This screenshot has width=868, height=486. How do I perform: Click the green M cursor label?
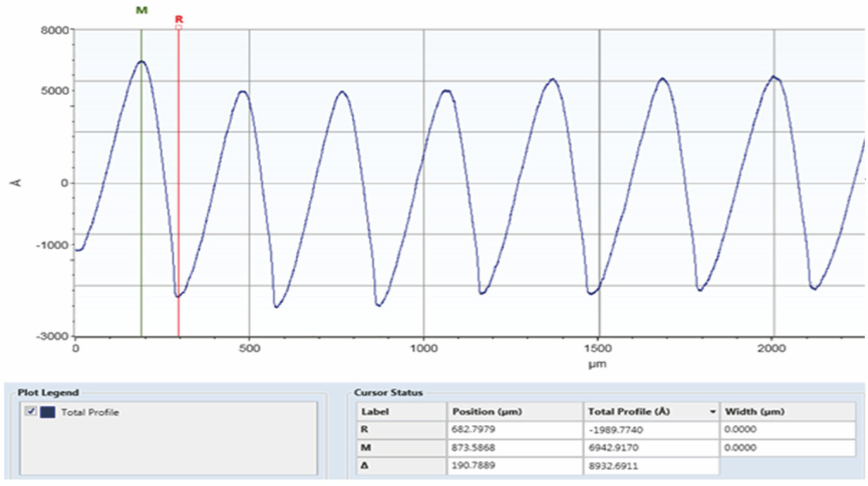pos(142,10)
